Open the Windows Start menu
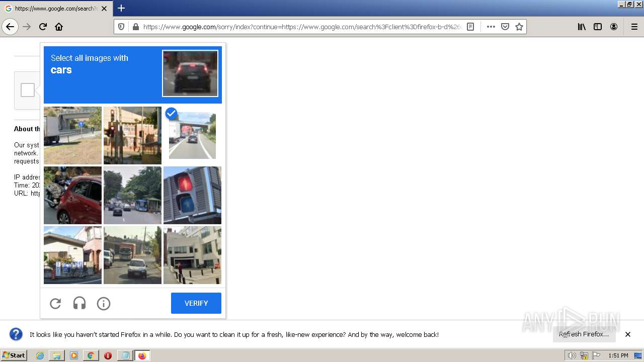This screenshot has width=644, height=362. click(14, 355)
